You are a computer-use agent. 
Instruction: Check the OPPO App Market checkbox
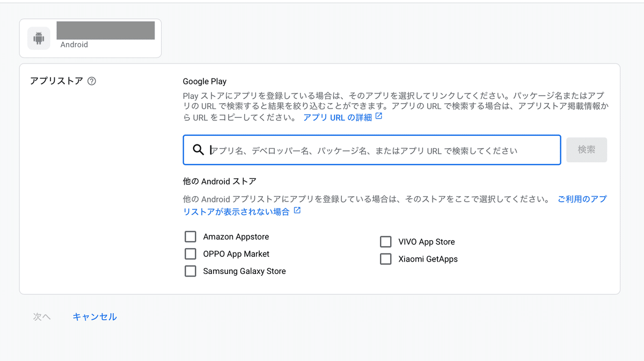pos(190,254)
